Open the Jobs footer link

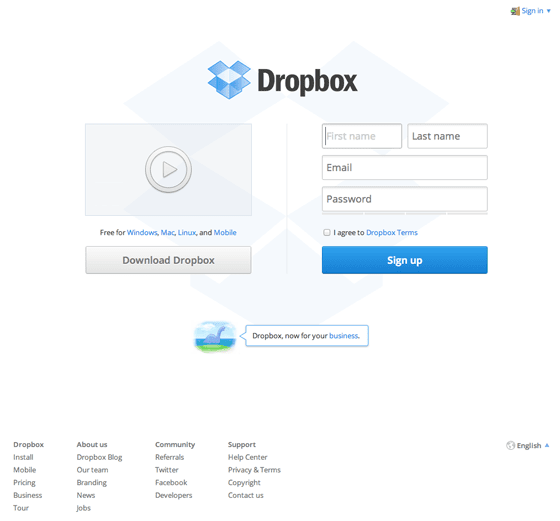pyautogui.click(x=83, y=508)
